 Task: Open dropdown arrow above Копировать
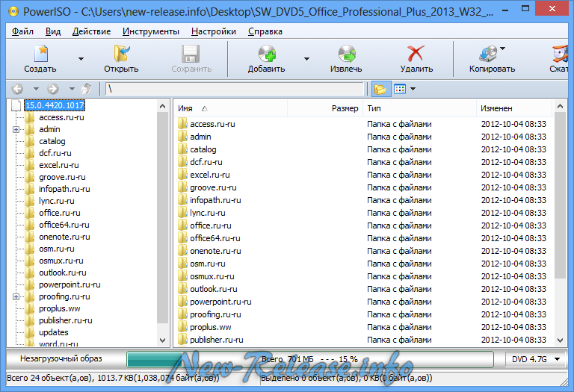pos(502,49)
